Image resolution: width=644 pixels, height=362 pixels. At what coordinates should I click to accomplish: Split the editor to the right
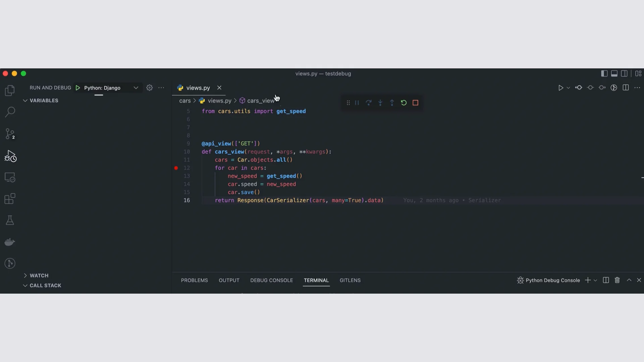coord(626,87)
